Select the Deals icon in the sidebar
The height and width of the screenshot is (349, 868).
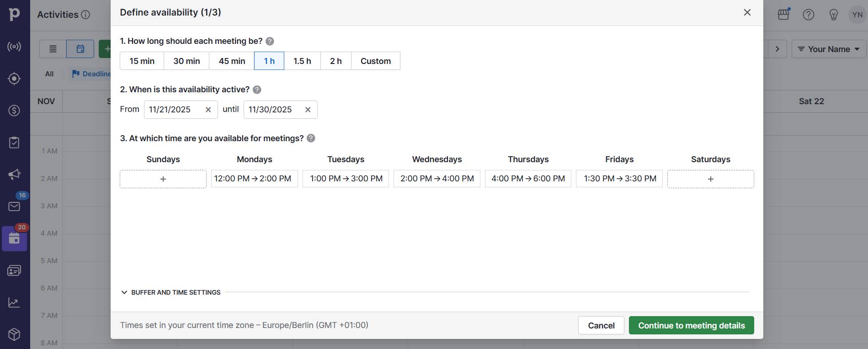(15, 78)
